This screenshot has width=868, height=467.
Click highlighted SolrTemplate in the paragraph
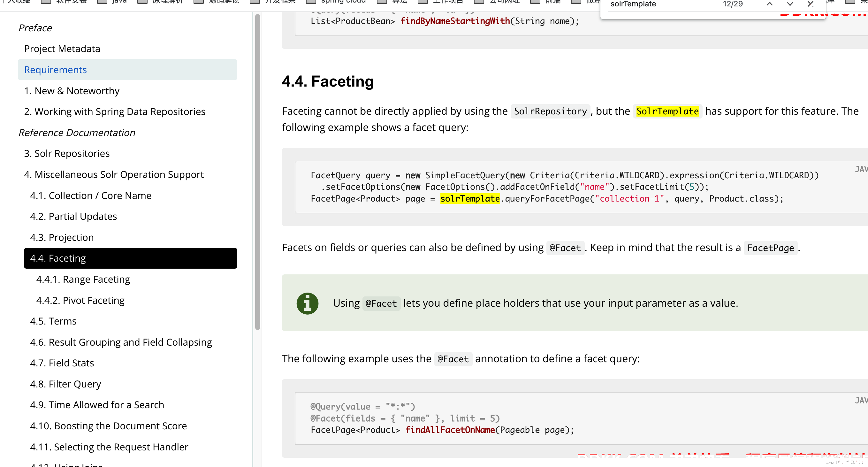pyautogui.click(x=667, y=111)
